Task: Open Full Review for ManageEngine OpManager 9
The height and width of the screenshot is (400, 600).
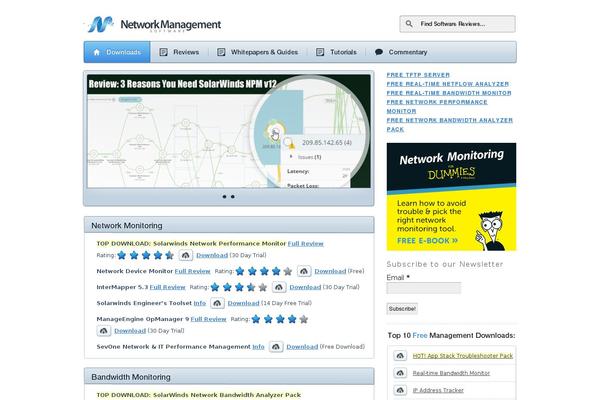Action: coord(209,319)
